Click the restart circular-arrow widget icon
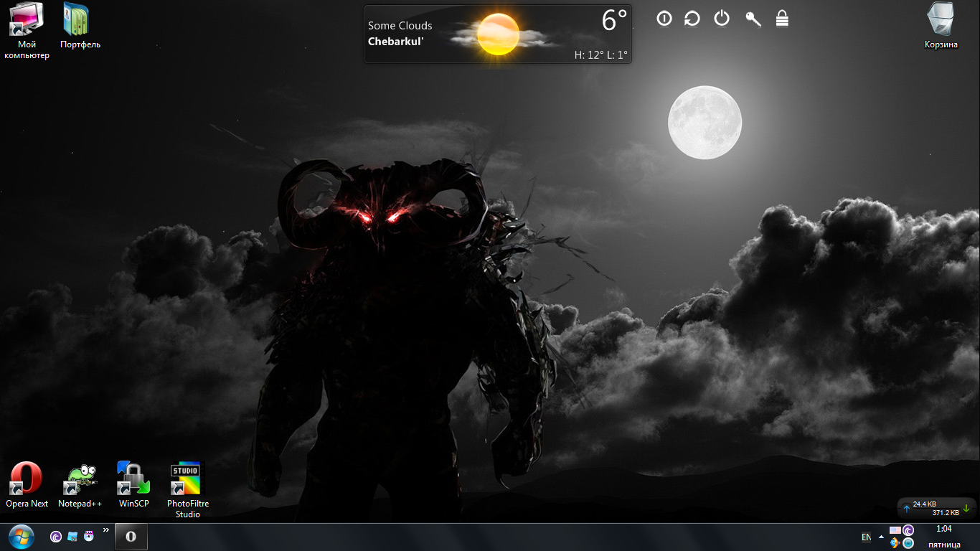980x551 pixels. [692, 19]
